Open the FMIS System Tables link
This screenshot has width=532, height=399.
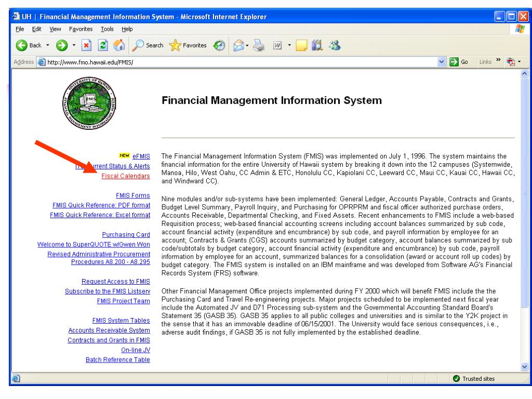pos(121,321)
